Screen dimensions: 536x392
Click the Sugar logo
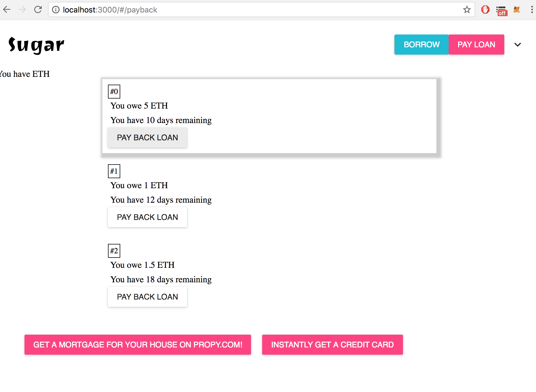click(36, 45)
